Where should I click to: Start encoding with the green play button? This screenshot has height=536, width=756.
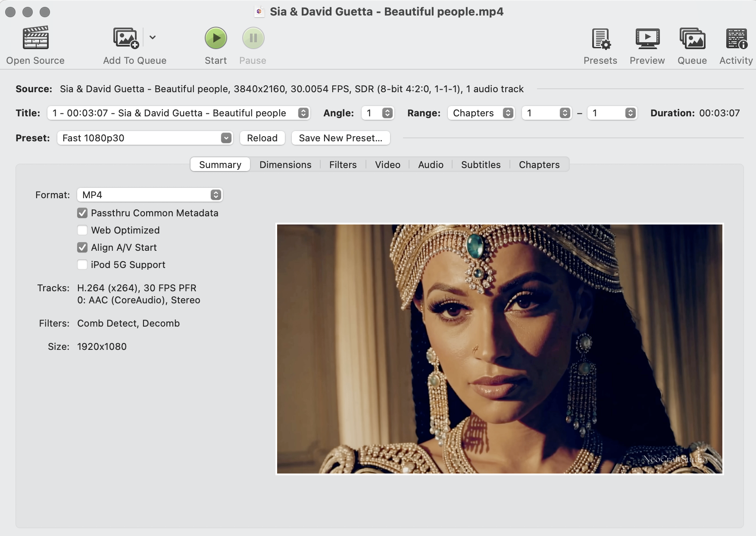[216, 38]
